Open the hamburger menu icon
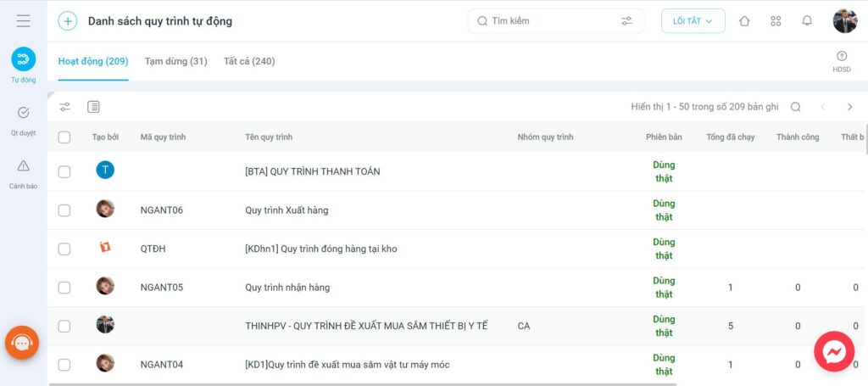This screenshot has height=386, width=868. pos(23,21)
